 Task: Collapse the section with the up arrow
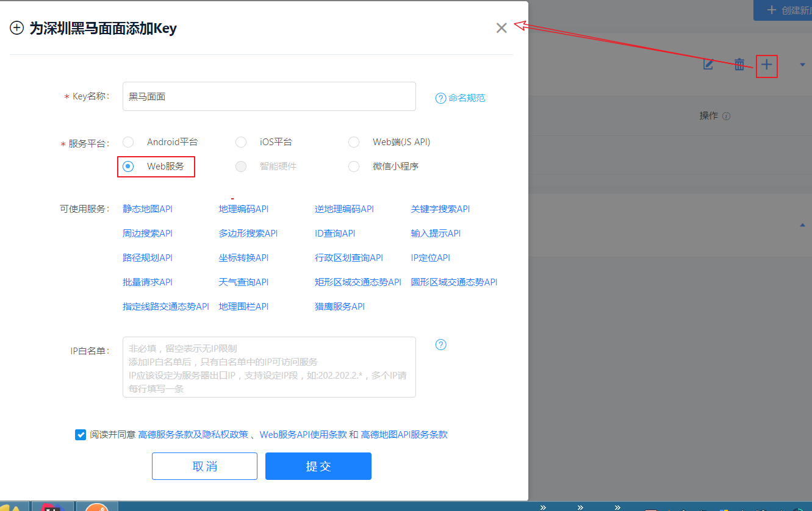click(802, 225)
